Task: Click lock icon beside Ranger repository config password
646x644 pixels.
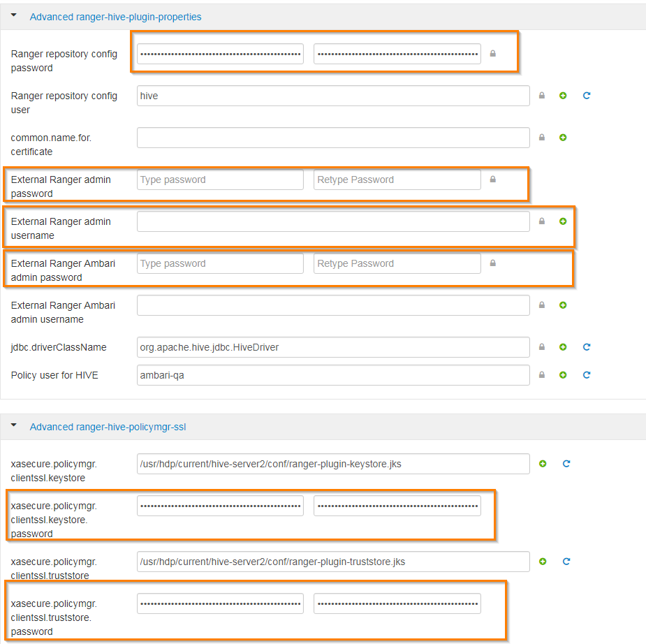Action: (493, 54)
